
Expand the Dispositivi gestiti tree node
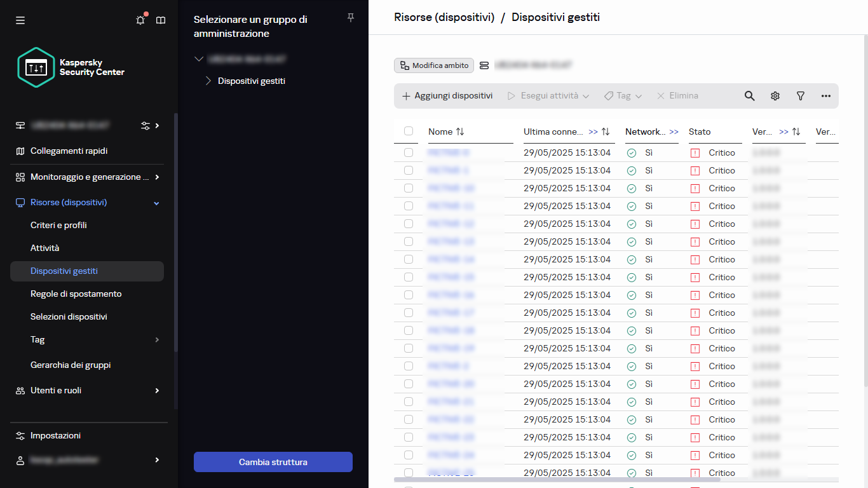click(208, 81)
